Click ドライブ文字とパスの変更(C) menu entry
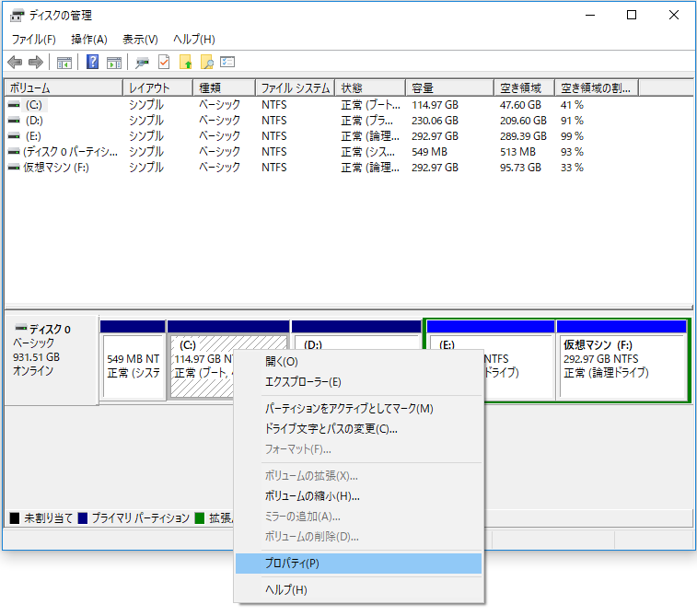The height and width of the screenshot is (616, 697). 331,428
